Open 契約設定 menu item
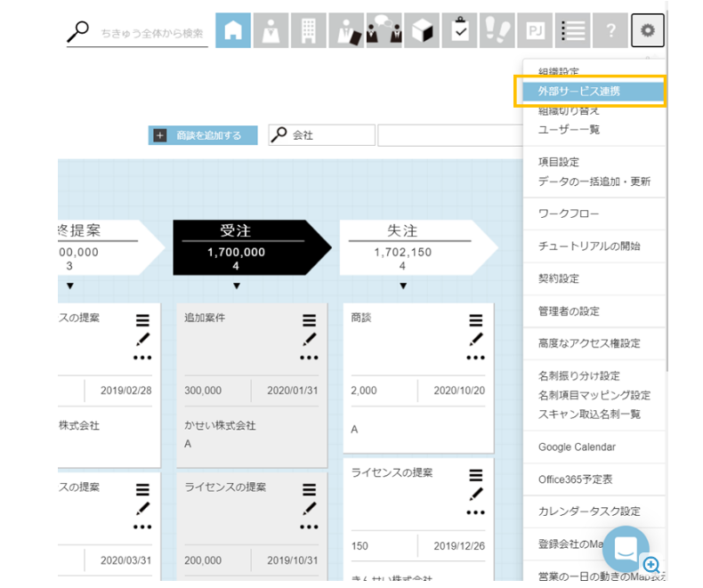 coord(559,278)
